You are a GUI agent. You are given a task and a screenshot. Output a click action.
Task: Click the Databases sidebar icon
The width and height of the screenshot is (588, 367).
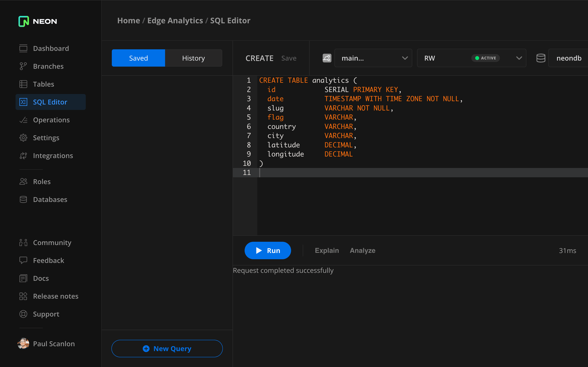[24, 199]
